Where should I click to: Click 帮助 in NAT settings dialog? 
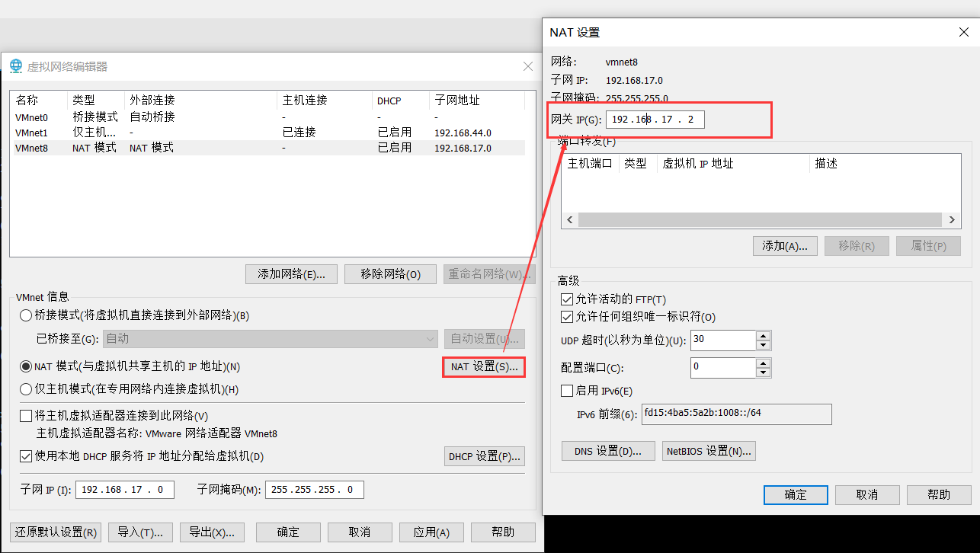pos(939,494)
